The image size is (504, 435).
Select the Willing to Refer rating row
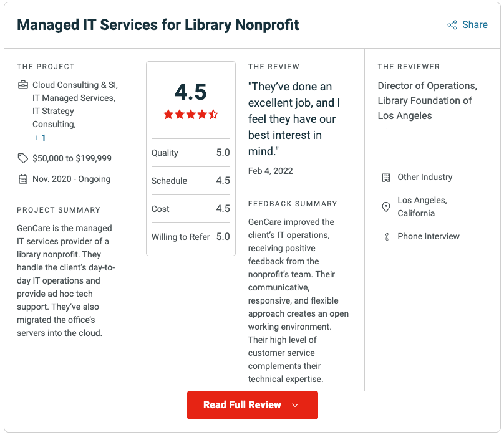coord(191,237)
